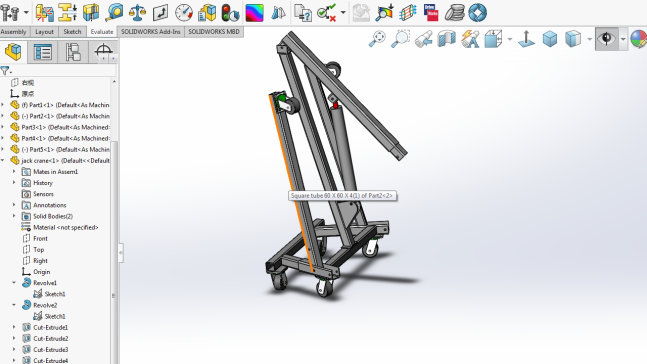Toggle the Hide/Show Items eye button
This screenshot has width=647, height=364.
coord(607,39)
